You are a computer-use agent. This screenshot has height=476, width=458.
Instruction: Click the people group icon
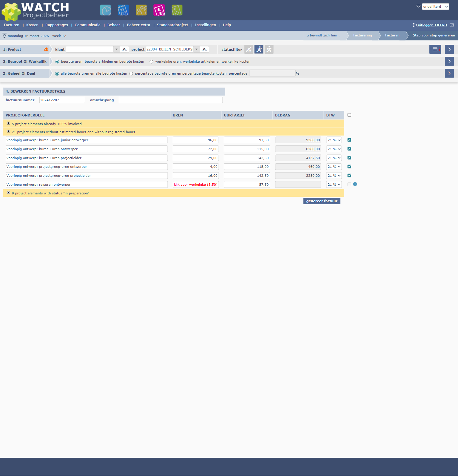141,10
